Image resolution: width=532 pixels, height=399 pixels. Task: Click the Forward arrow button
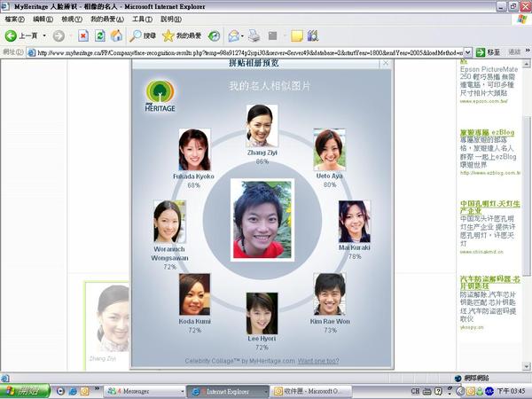tap(59, 35)
